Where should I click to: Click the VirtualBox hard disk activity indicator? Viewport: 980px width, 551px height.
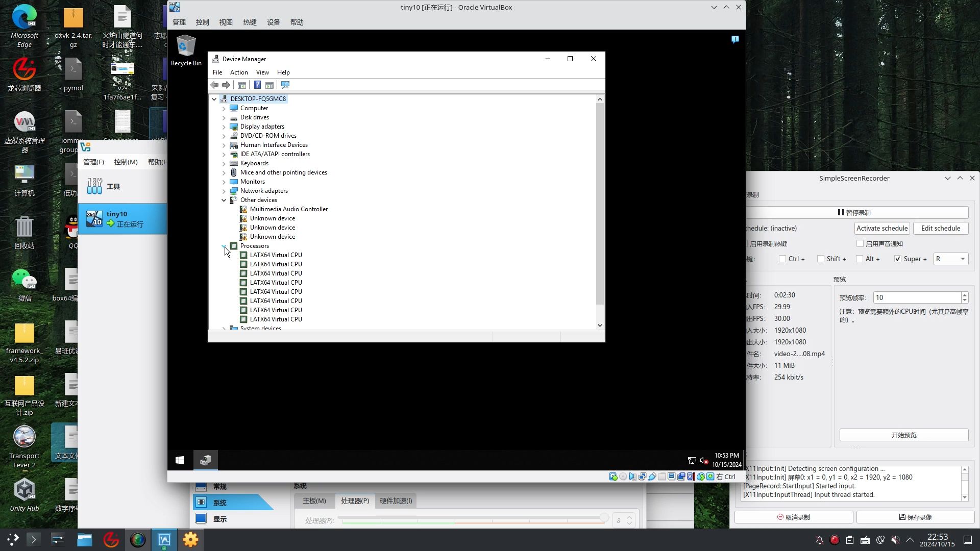point(613,477)
